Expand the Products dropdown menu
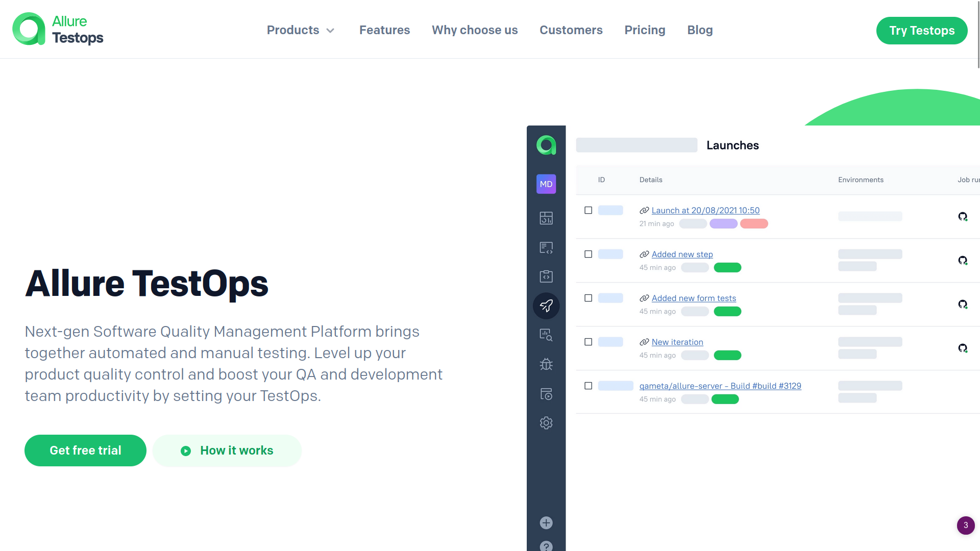Screen dimensions: 980x551 click(301, 30)
